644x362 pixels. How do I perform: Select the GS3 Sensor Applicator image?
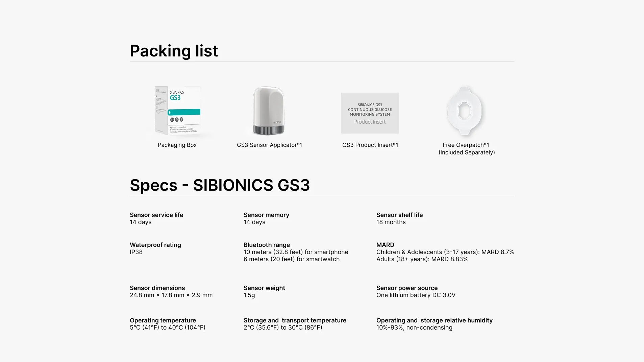pos(269,111)
